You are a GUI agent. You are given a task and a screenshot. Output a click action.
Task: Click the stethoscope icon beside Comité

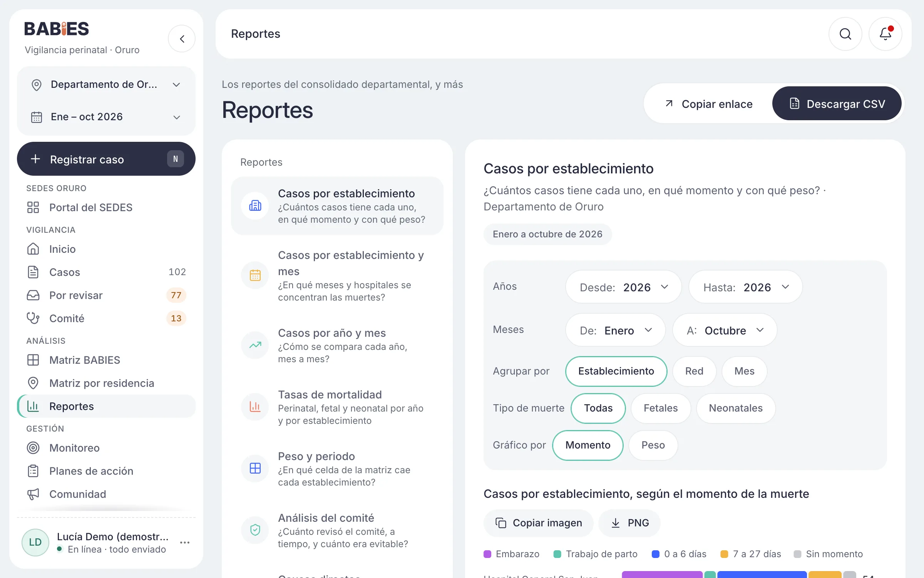tap(33, 318)
